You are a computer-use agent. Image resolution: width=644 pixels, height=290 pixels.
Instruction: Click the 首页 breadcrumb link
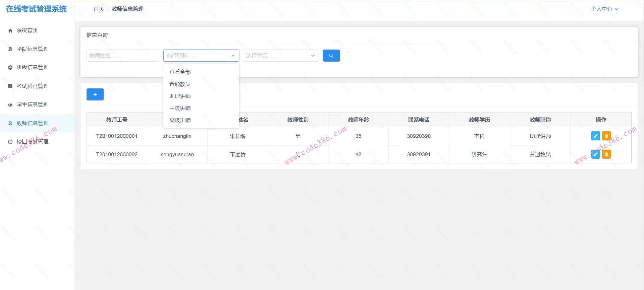(x=99, y=9)
